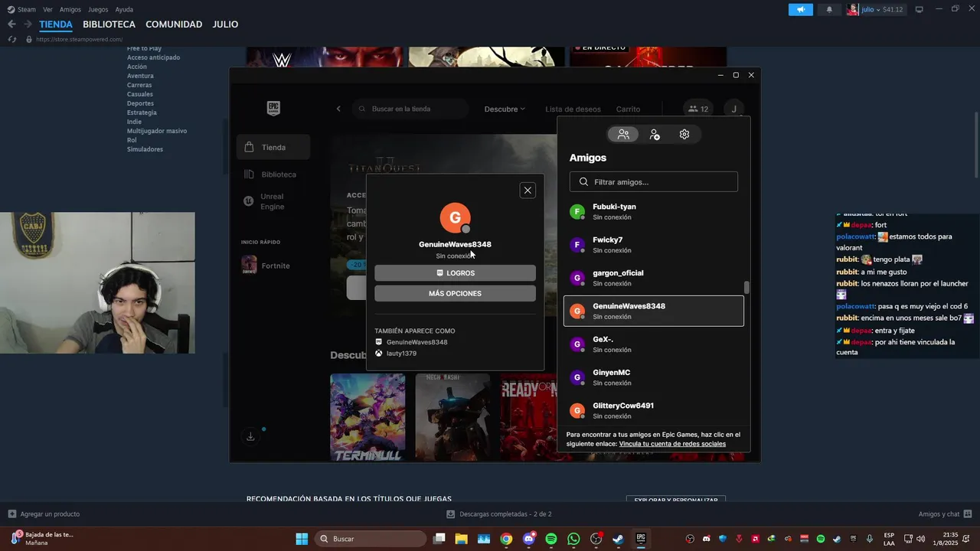Click Vincula tu cuenta de redes sociales link
This screenshot has width=980, height=551.
(672, 444)
